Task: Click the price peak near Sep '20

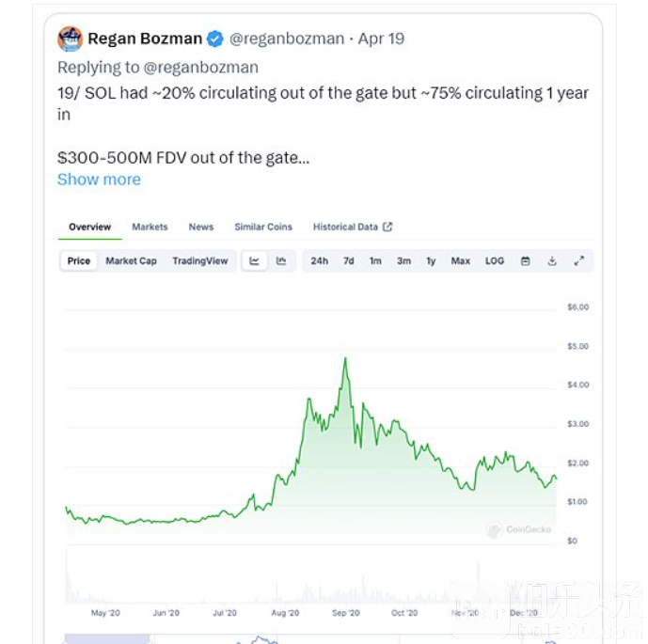Action: [x=345, y=358]
